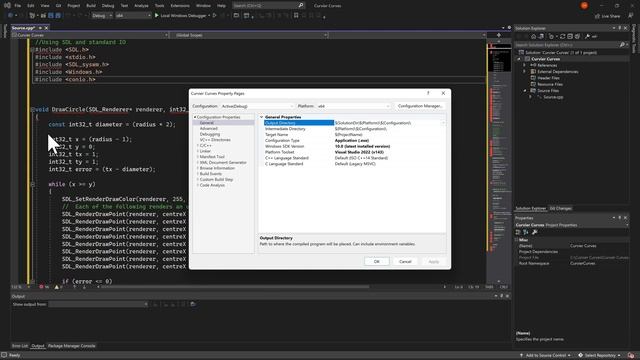Select VC++ Directories in the property tree
The height and width of the screenshot is (360, 640).
pyautogui.click(x=215, y=140)
